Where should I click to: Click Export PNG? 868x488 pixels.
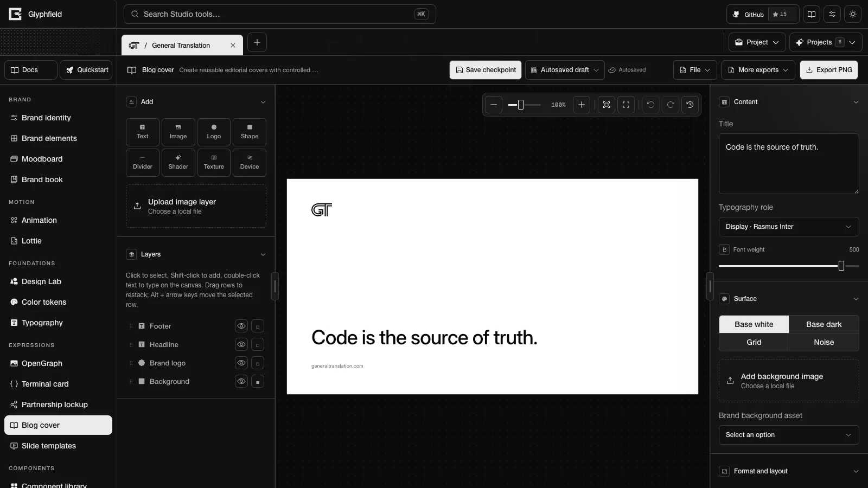829,70
